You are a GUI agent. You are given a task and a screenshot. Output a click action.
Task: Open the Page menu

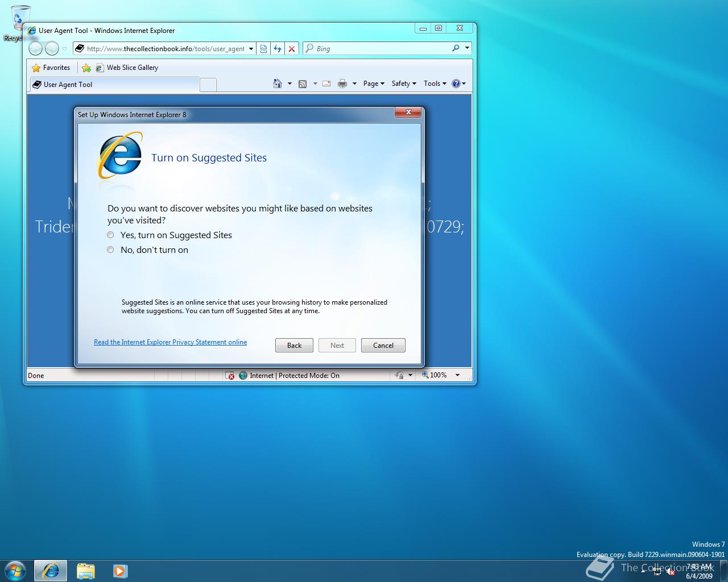[x=374, y=84]
